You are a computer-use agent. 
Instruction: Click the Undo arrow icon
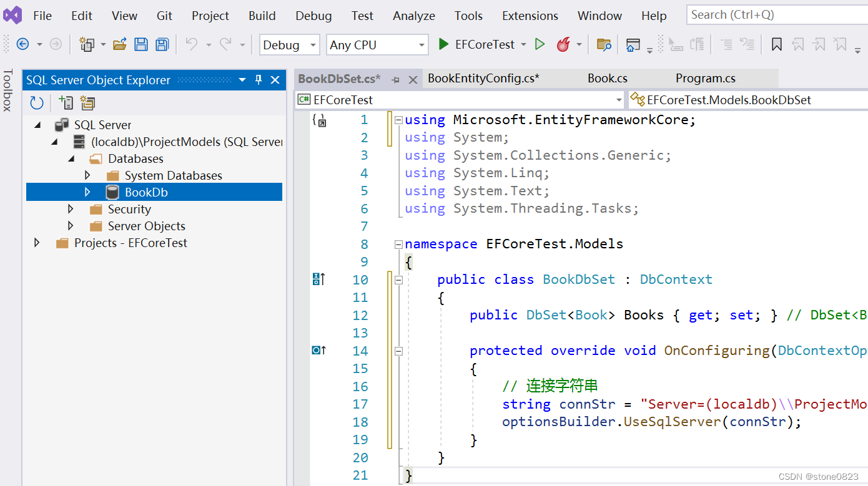point(192,44)
